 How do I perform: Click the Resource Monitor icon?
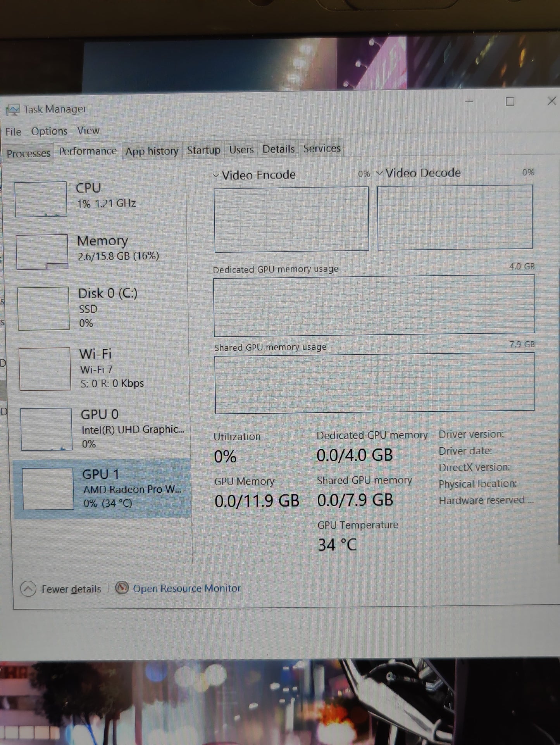[x=122, y=588]
